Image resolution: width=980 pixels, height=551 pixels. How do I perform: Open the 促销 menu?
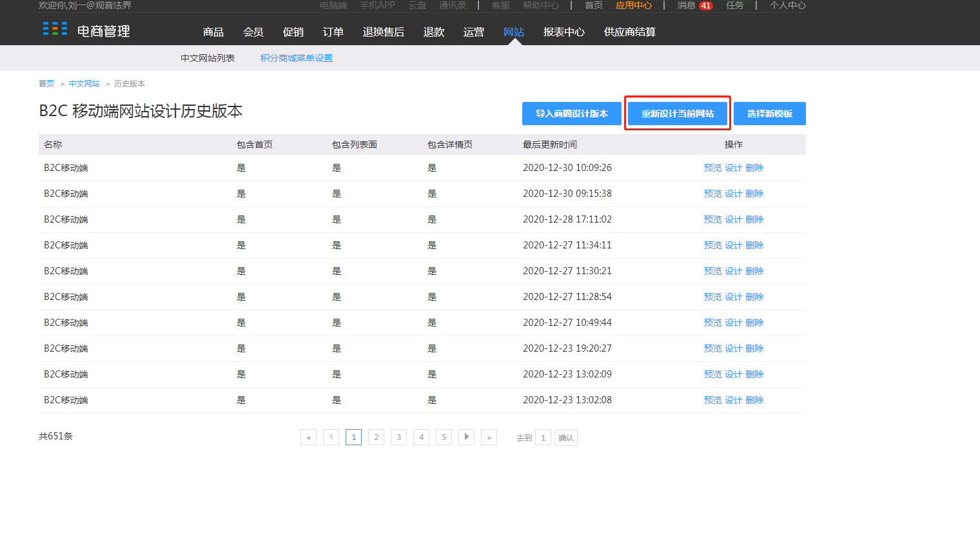[293, 32]
